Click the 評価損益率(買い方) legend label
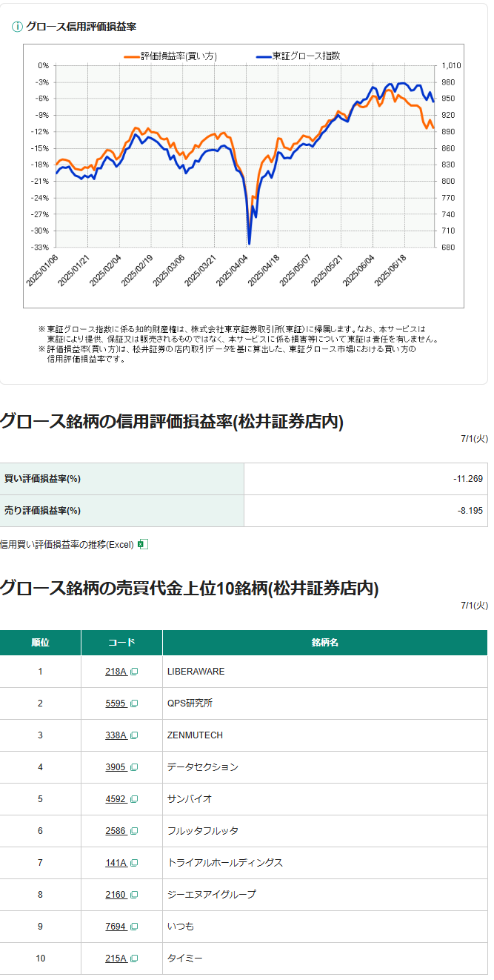494x980 pixels. [x=178, y=56]
